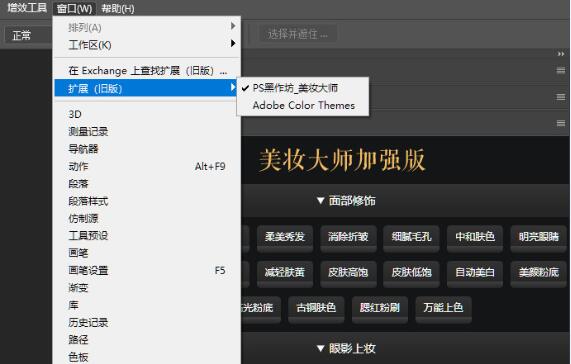The width and height of the screenshot is (571, 364).
Task: Choose 历史记录 in the window menu
Action: point(147,323)
